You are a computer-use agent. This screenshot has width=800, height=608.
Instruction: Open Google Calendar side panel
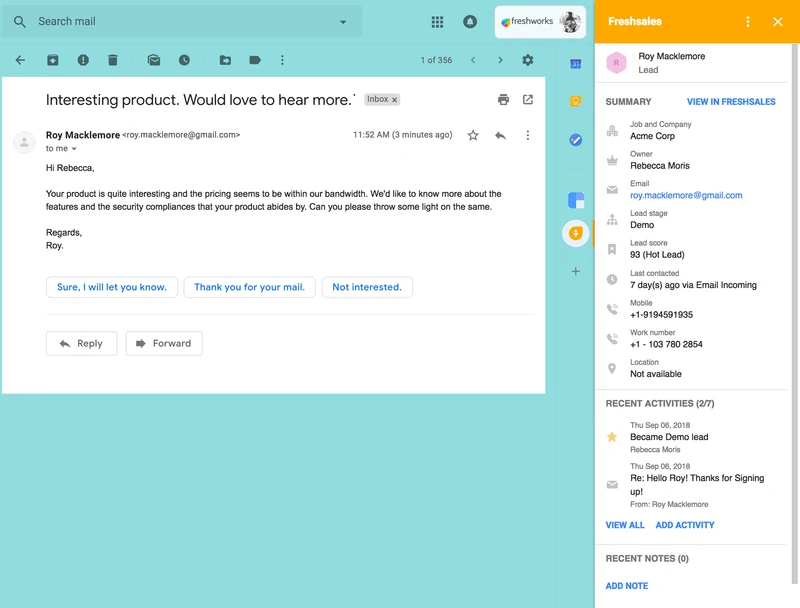coord(576,64)
